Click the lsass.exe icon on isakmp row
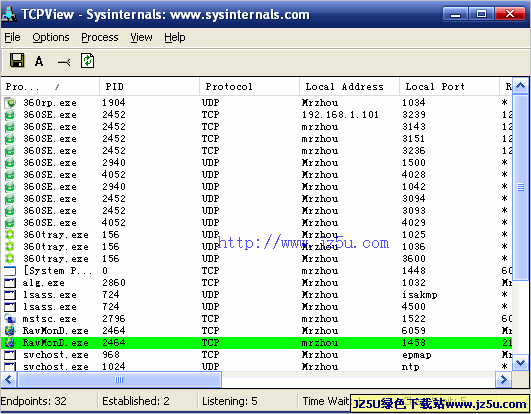The image size is (531, 414). (x=10, y=295)
